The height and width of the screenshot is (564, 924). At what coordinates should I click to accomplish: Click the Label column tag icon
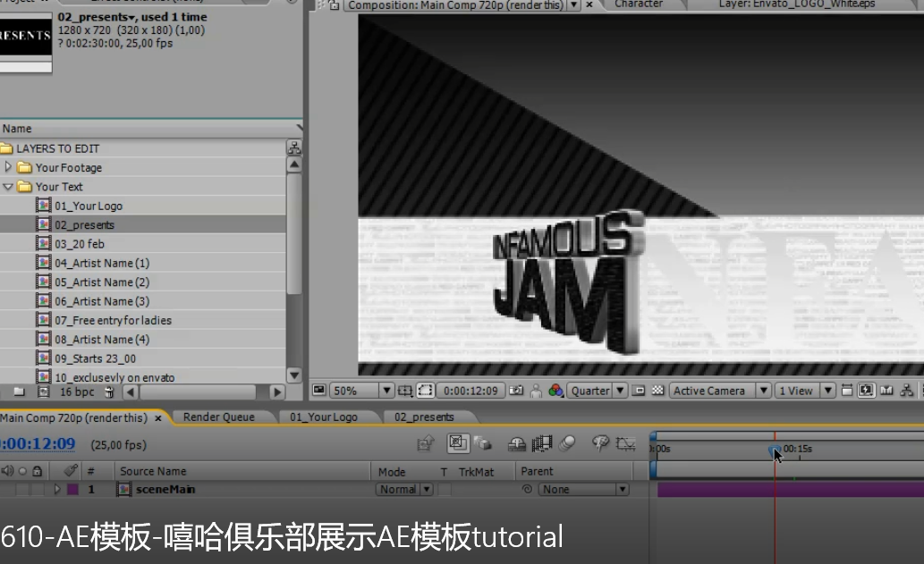[71, 470]
